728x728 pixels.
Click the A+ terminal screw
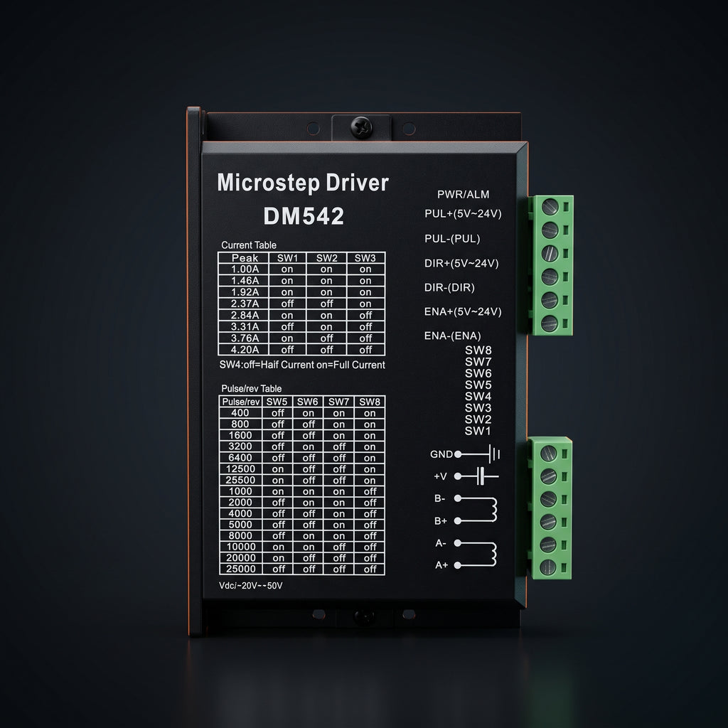click(548, 567)
